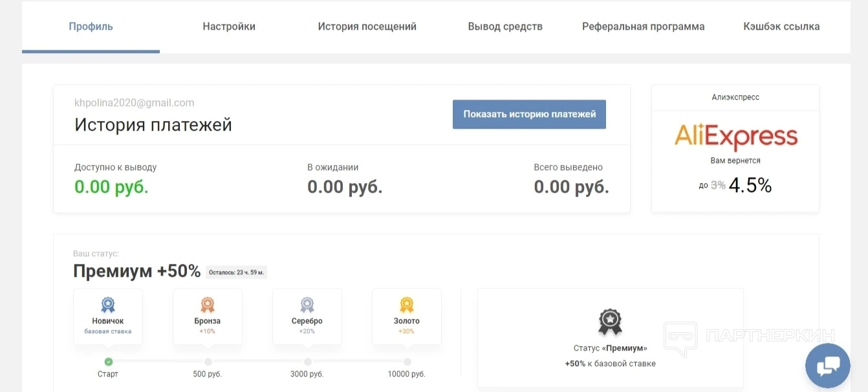Screen dimensions: 868x392
Task: Click the green Старт checkmark marker
Action: (108, 362)
